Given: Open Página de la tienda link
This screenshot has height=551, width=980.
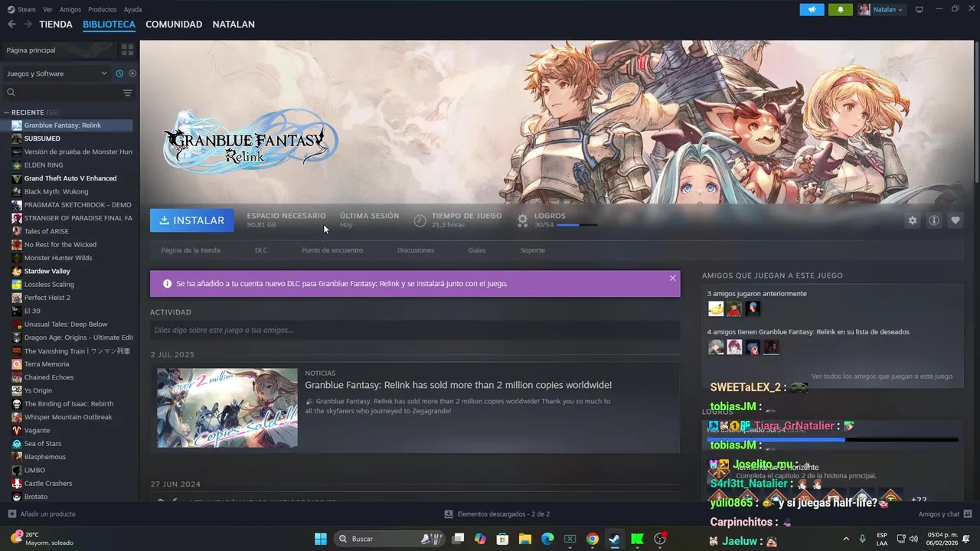Looking at the screenshot, I should [x=191, y=250].
